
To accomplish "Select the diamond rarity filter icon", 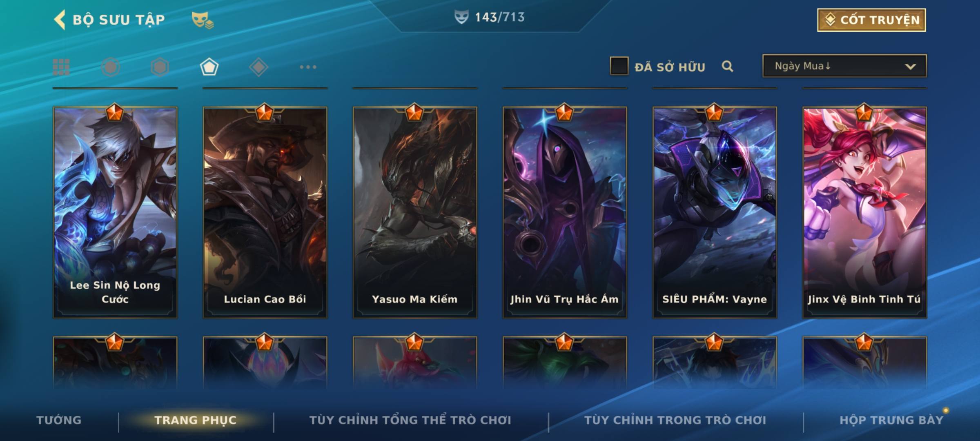I will click(258, 67).
